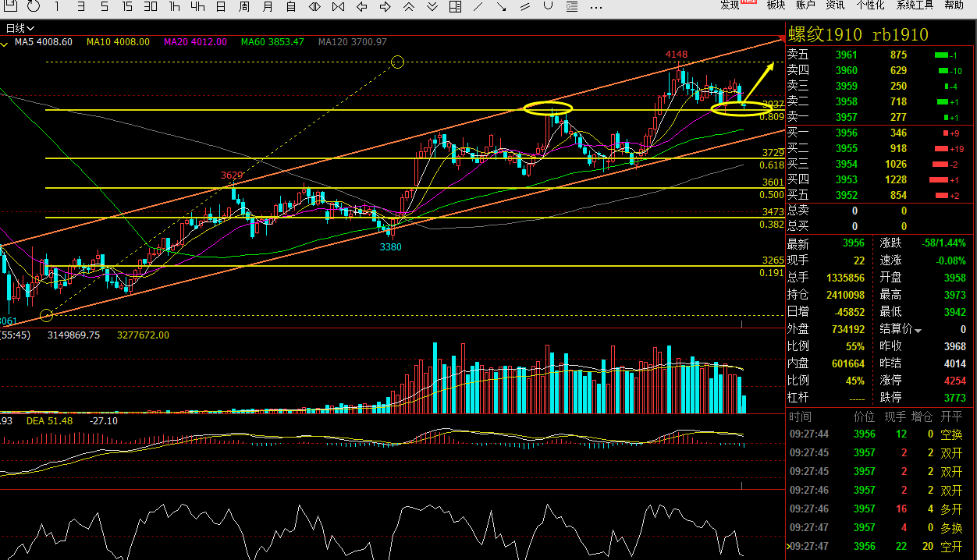Click the 09:27:47 空开 trade row

point(879,547)
